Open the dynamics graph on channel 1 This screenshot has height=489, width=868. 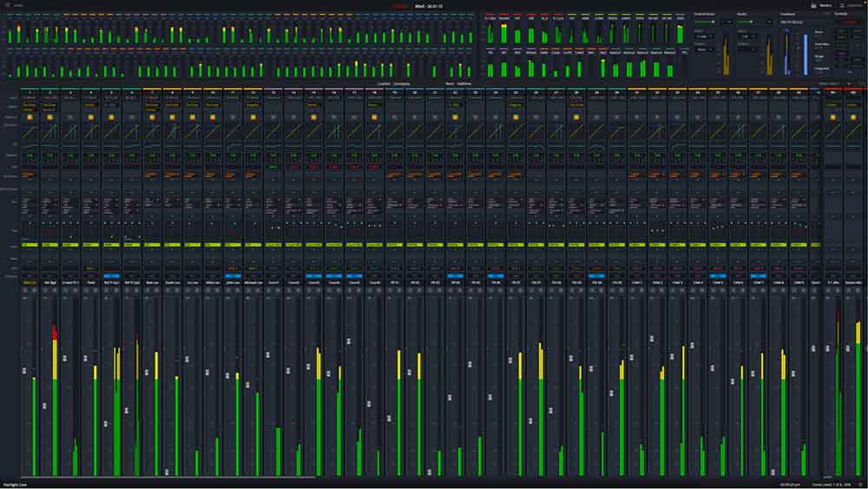pos(30,132)
